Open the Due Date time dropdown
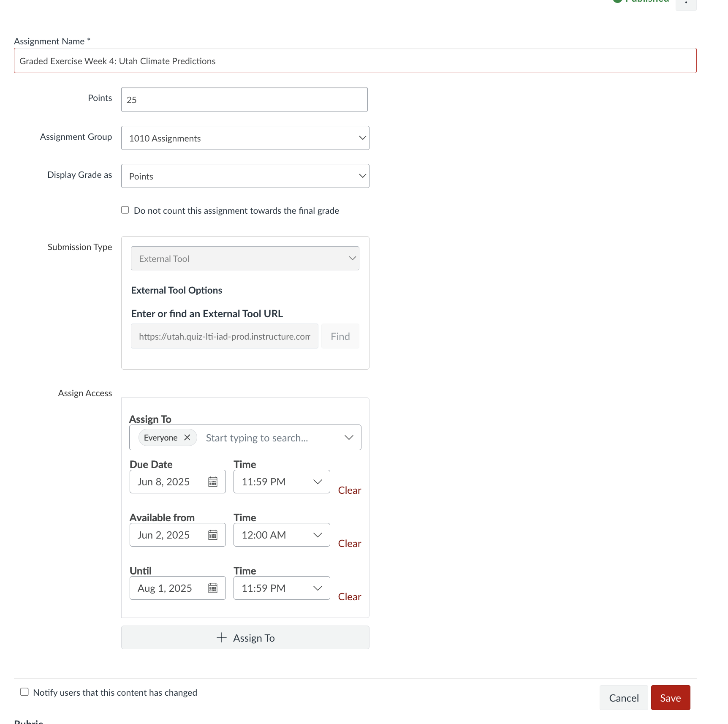The image size is (728, 724). pos(282,482)
